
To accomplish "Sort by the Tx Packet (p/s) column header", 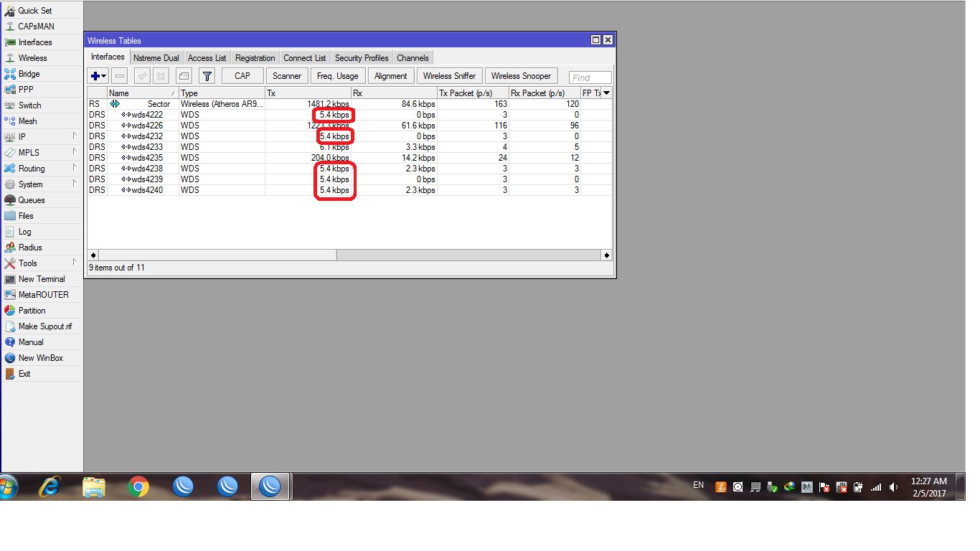I will click(x=473, y=93).
